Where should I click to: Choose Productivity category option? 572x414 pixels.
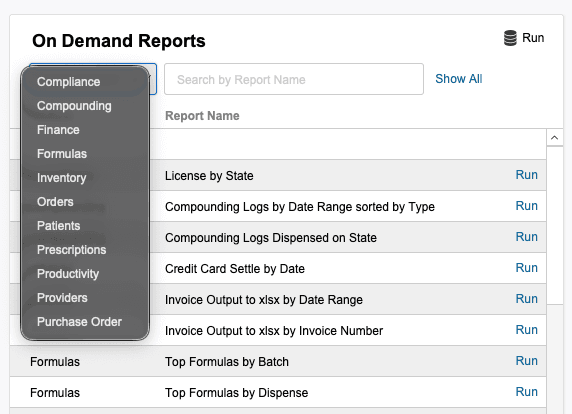click(x=68, y=274)
